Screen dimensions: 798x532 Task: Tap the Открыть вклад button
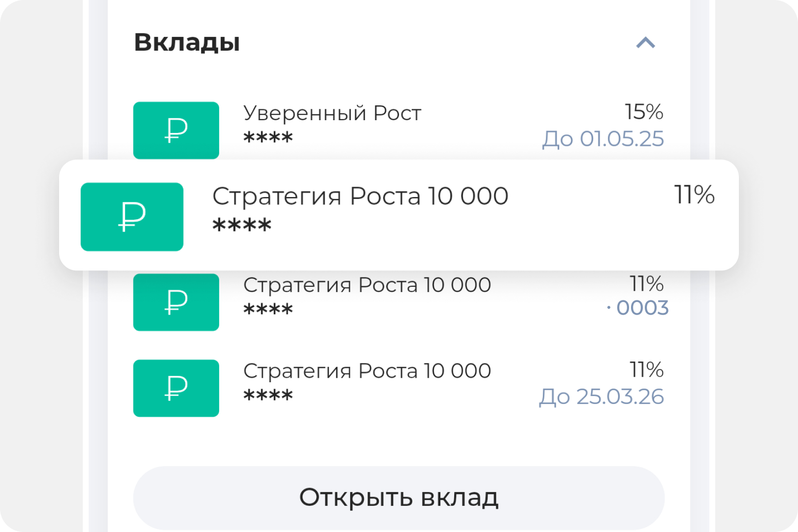399,498
